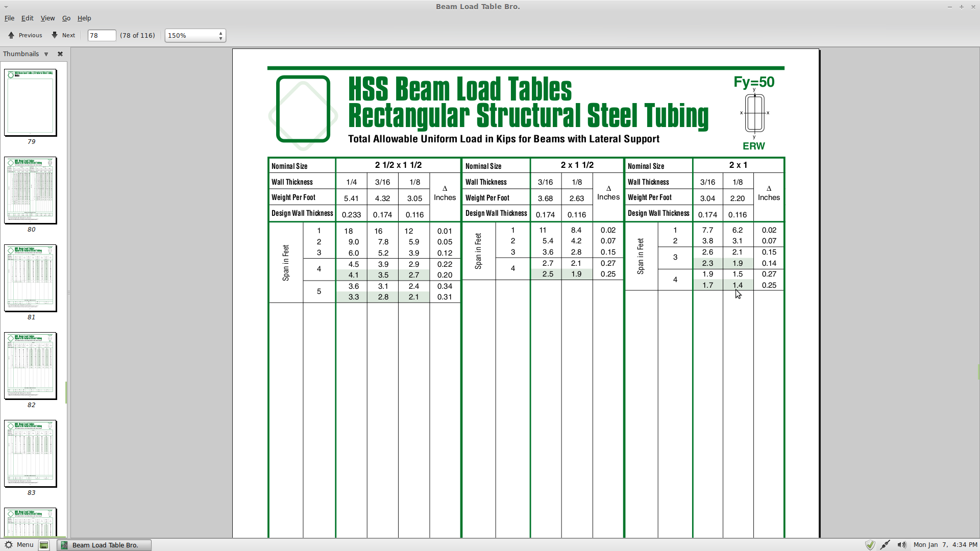Click the thumbnails panel scrollbar handle
Screen dimensions: 980x551
point(66,392)
